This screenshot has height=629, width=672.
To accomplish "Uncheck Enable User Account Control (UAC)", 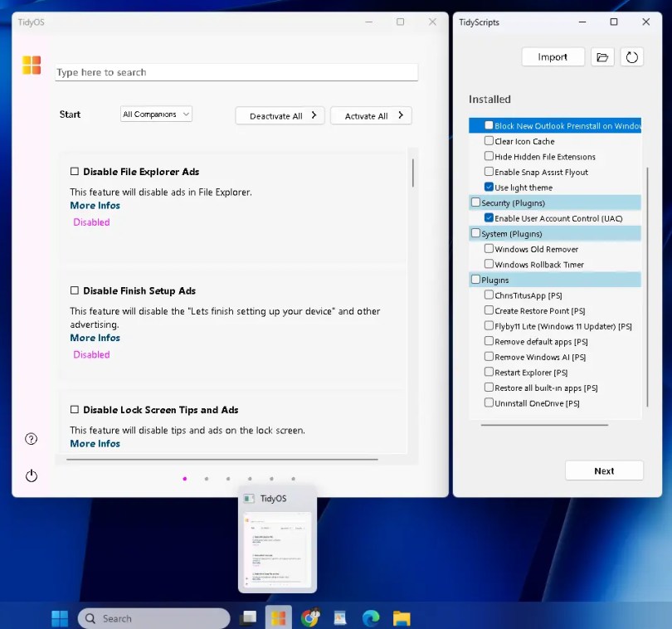I will point(489,217).
